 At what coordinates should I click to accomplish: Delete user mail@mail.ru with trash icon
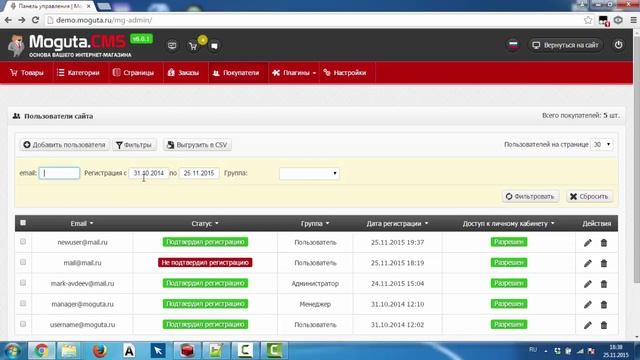point(604,263)
